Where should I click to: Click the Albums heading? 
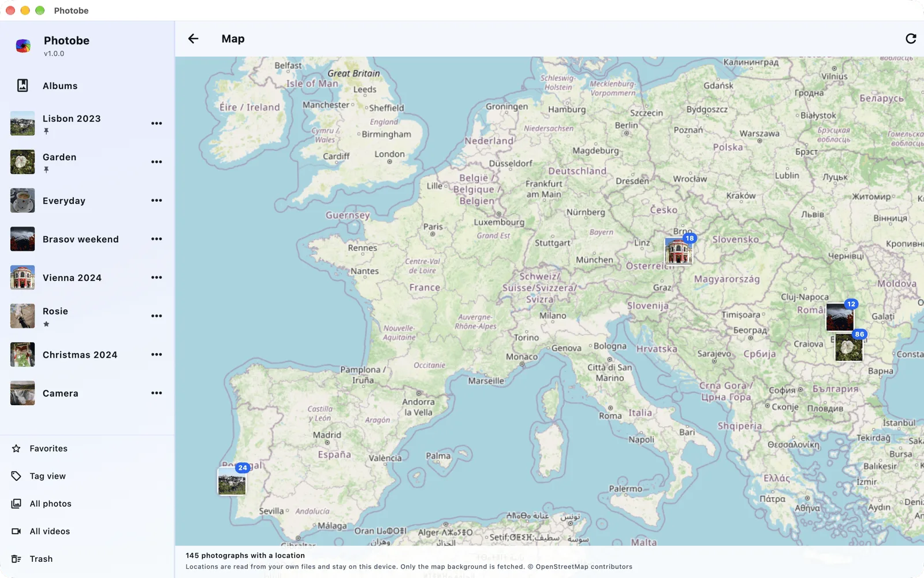point(60,86)
